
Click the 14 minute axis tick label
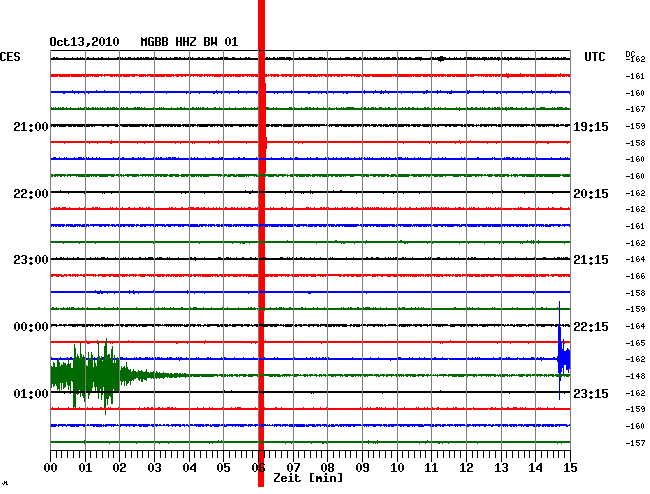point(535,468)
